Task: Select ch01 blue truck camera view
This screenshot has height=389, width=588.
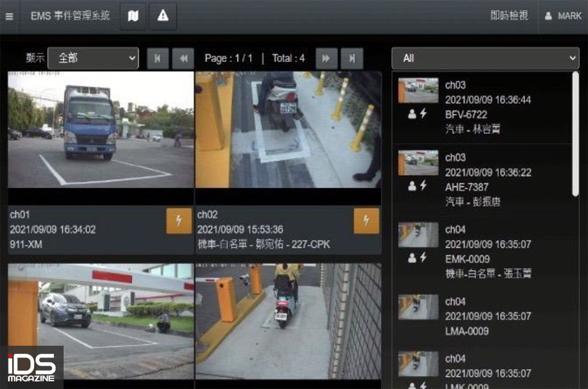Action: tap(101, 130)
